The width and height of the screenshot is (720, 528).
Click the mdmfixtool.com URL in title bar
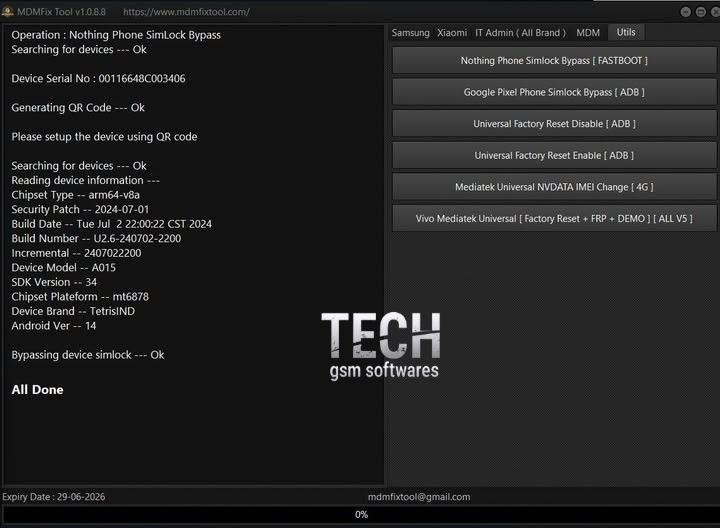(x=186, y=12)
